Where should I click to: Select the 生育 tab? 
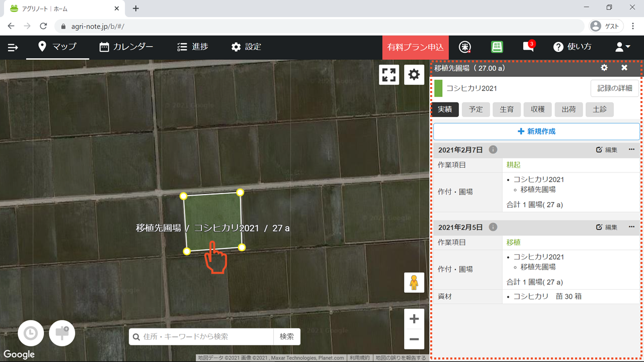(507, 109)
